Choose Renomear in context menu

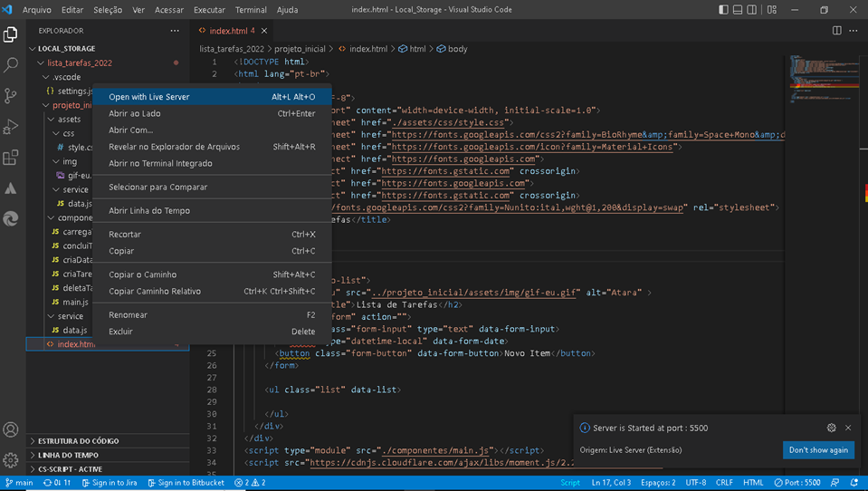click(x=212, y=314)
